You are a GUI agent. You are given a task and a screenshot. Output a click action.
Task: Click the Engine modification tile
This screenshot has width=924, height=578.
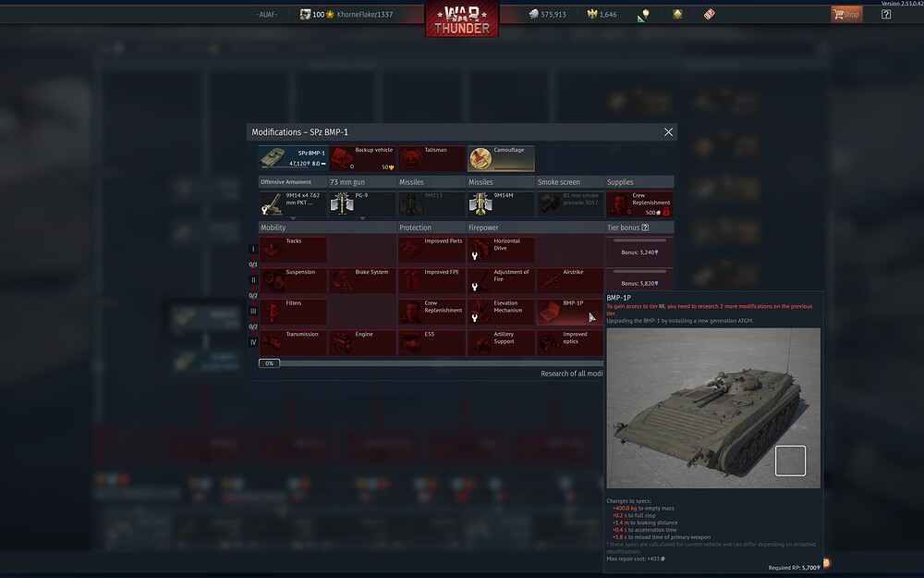[362, 343]
